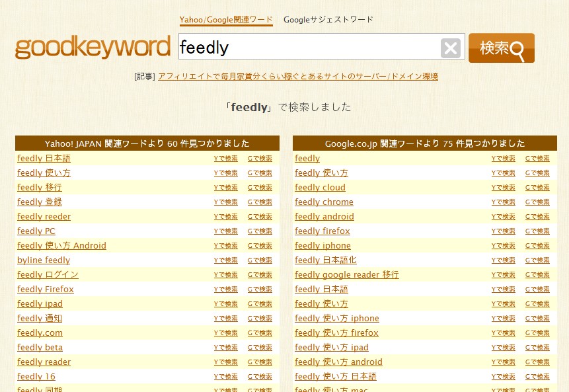Click 'Gで検索' beside 'feedly google reader 移行'
Image resolution: width=569 pixels, height=392 pixels.
(x=537, y=275)
